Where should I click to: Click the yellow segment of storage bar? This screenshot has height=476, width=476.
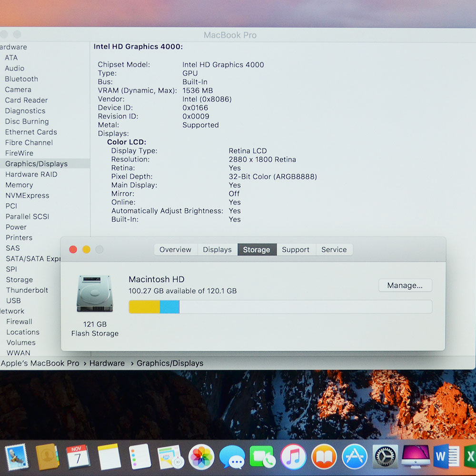[144, 307]
